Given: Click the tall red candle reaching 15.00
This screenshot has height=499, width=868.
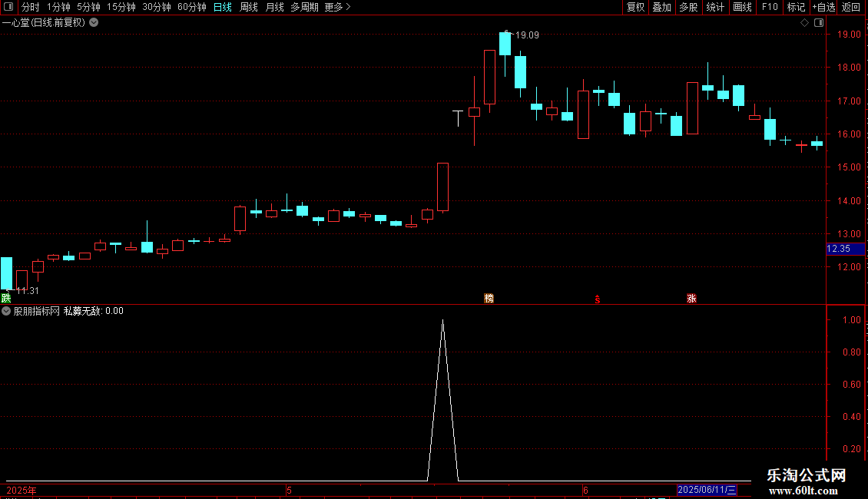Looking at the screenshot, I should (443, 187).
